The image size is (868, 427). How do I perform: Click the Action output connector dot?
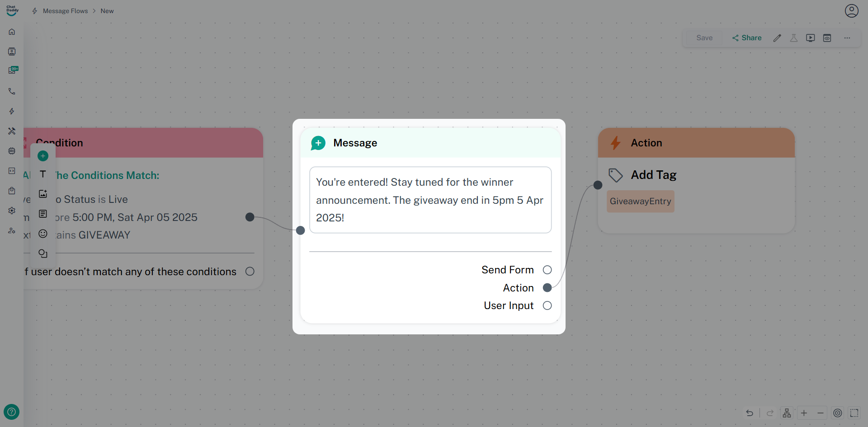(547, 288)
